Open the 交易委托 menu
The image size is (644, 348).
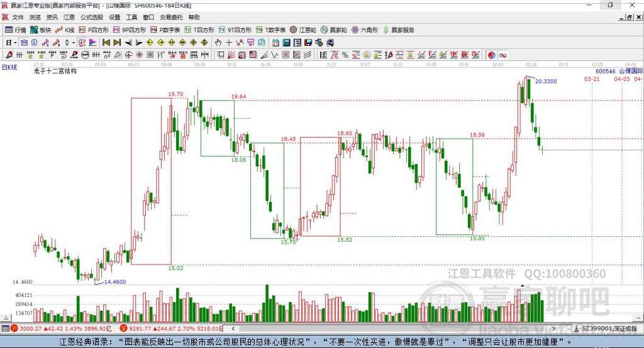click(171, 17)
